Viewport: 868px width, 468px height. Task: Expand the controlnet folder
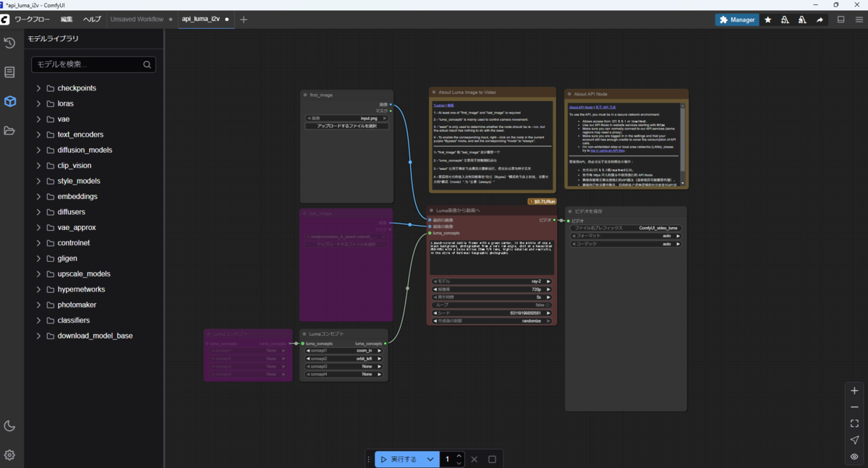(38, 243)
